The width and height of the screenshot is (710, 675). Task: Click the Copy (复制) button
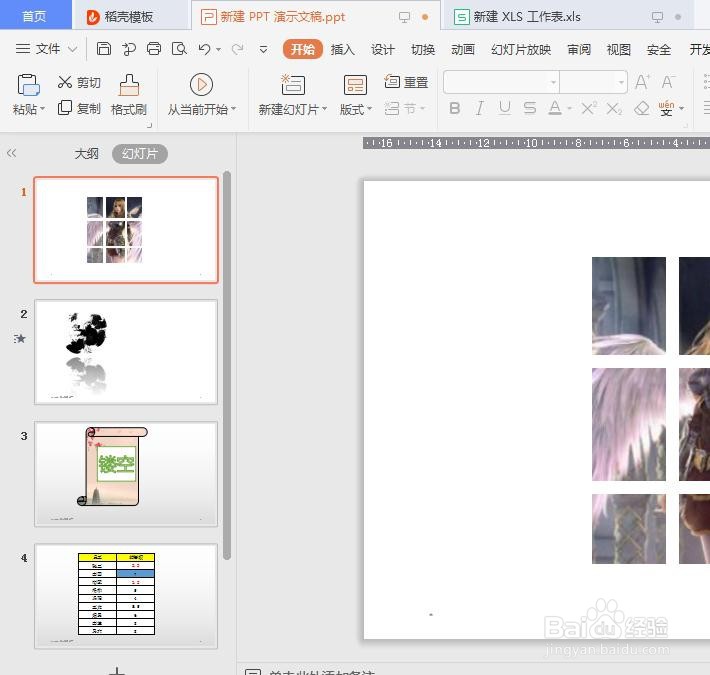(x=79, y=108)
